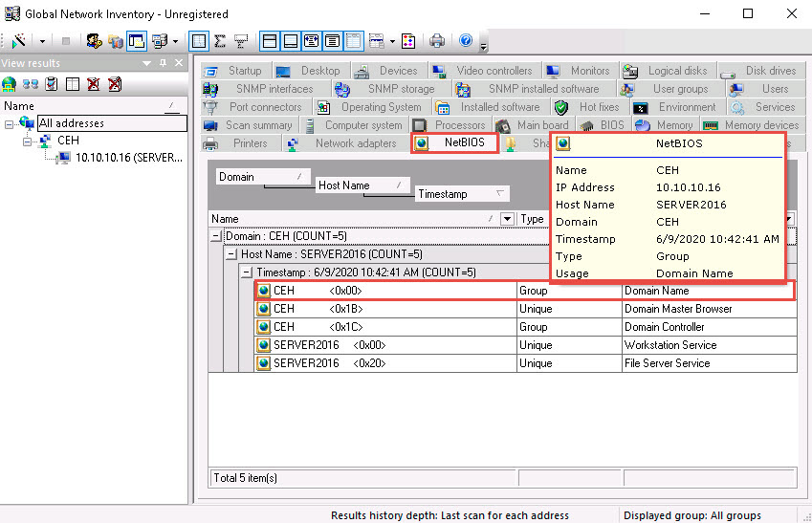Collapse the Host Name : SERVER2016 group
This screenshot has width=812, height=523.
point(231,254)
